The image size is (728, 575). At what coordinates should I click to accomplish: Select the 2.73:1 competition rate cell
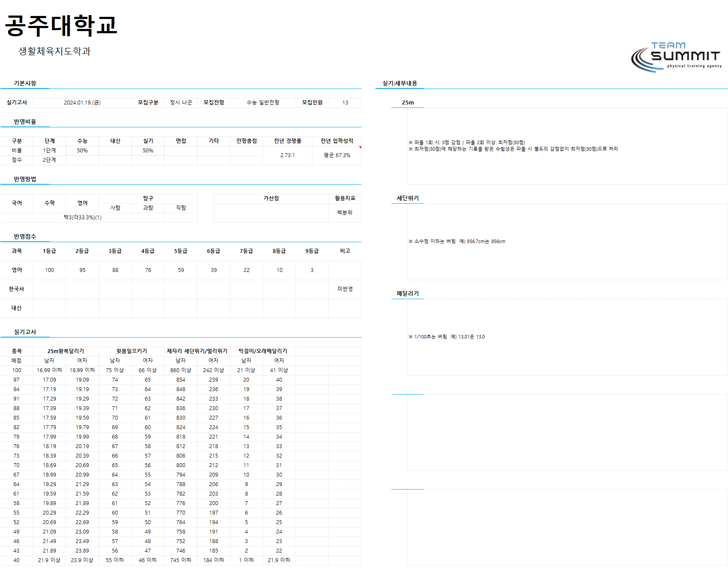(x=287, y=155)
